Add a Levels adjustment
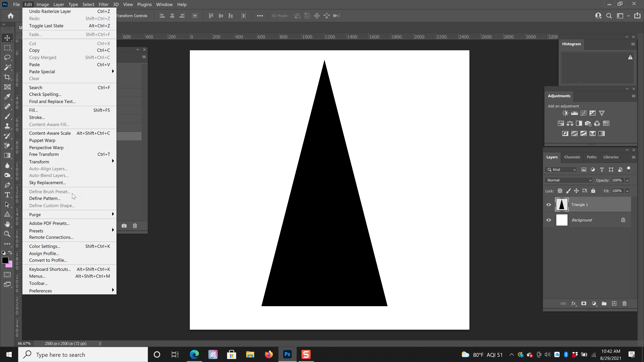Viewport: 644px width, 362px height. [574, 113]
